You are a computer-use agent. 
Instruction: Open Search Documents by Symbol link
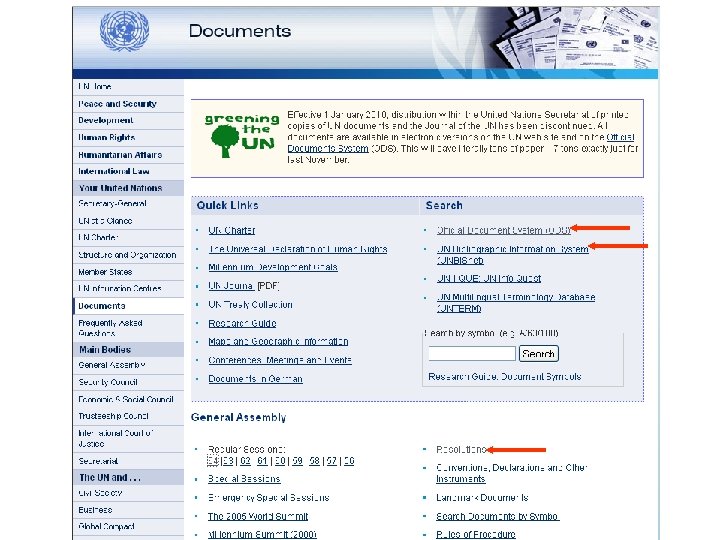point(497,516)
